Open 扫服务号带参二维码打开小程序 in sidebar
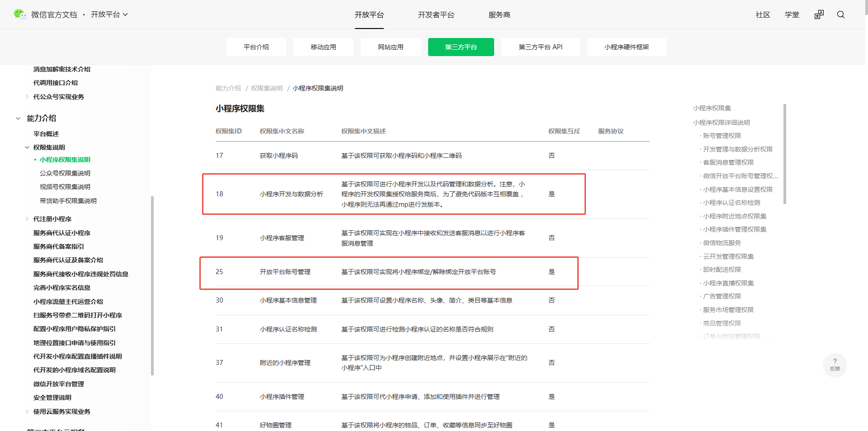 78,315
